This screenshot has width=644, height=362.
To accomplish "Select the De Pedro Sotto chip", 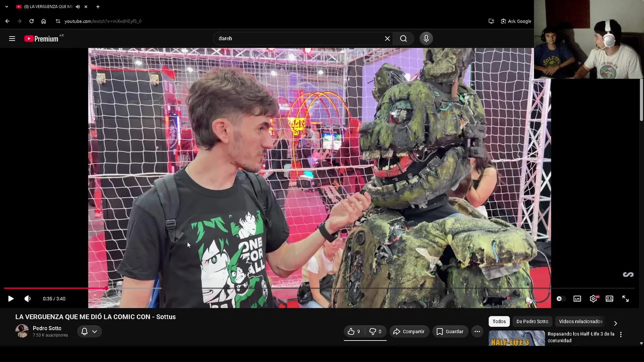I will point(532,321).
